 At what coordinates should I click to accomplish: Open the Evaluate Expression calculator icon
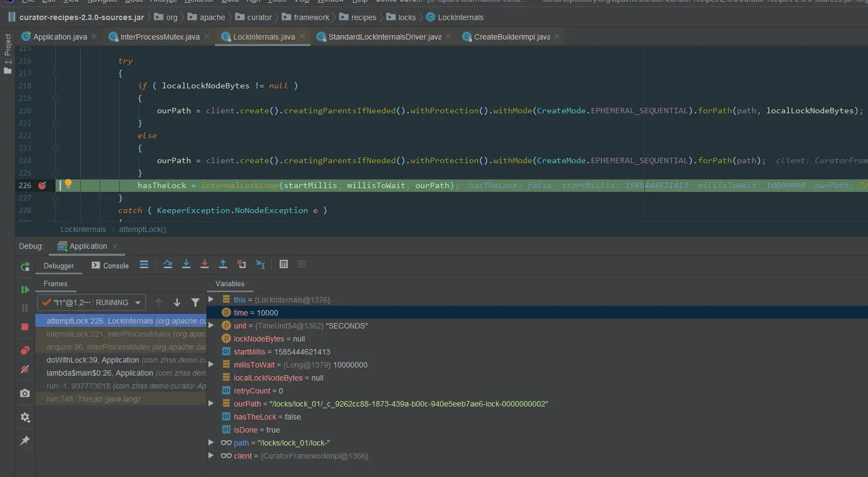[284, 265]
